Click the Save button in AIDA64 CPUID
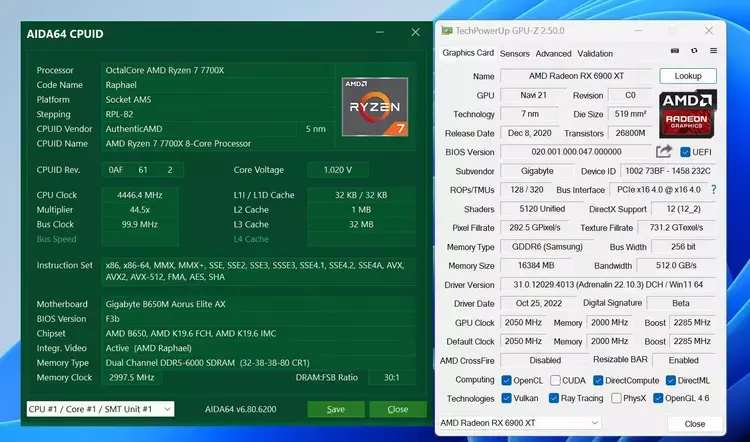This screenshot has height=442, width=750. 336,409
